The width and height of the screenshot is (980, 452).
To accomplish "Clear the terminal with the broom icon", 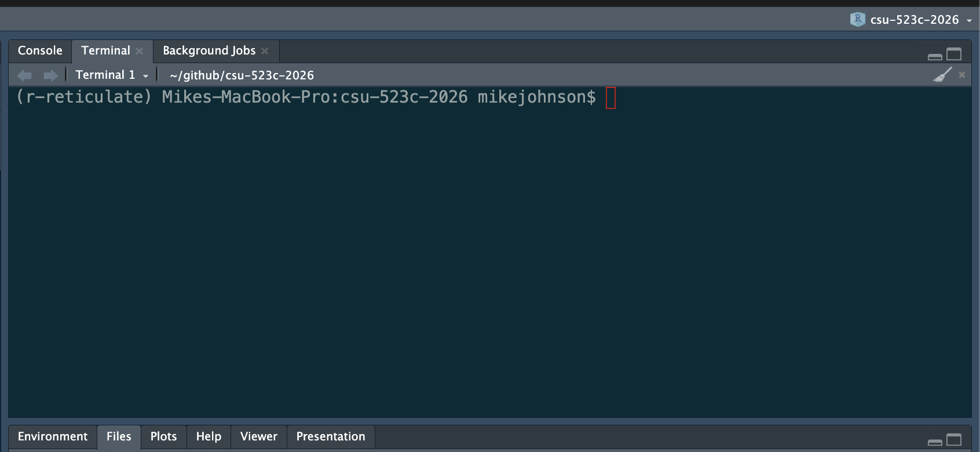I will pyautogui.click(x=942, y=75).
